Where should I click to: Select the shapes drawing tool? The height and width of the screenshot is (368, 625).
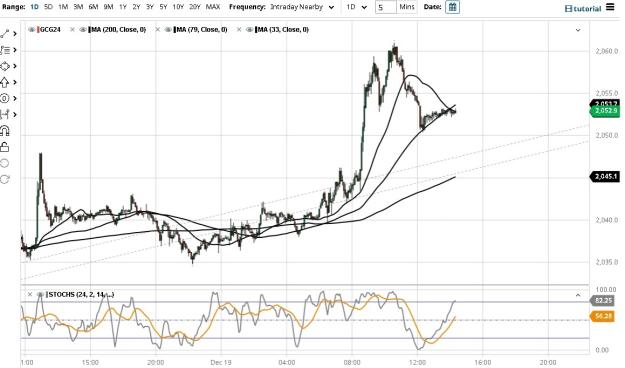pos(5,66)
